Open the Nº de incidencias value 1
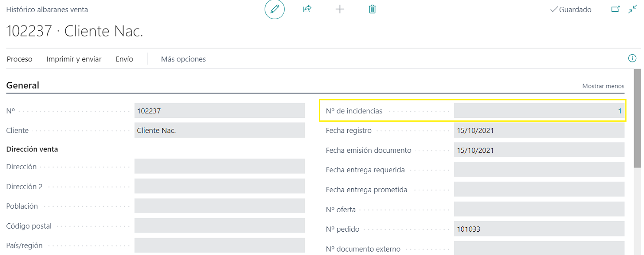Screen dimensions: 644x255 click(x=619, y=111)
